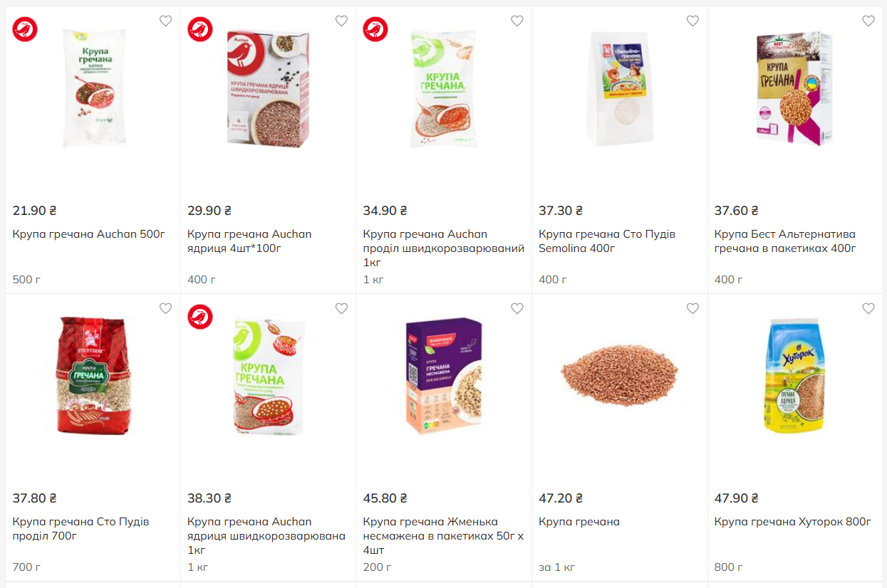Screen dimensions: 887x588
Task: Heart the loose Крупа гречана sold per kg
Action: (693, 308)
